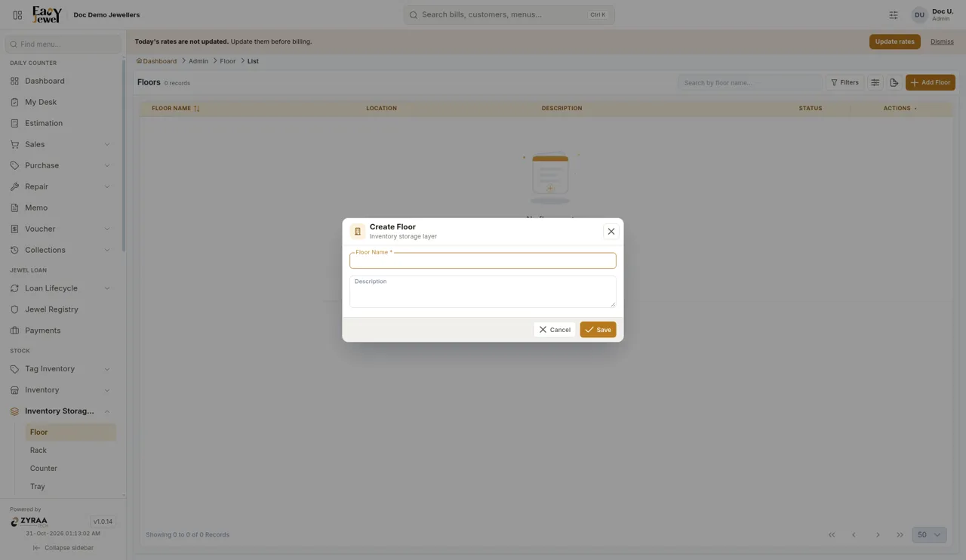Click the export icon beside Add Floor
Image resolution: width=966 pixels, height=560 pixels.
[894, 82]
